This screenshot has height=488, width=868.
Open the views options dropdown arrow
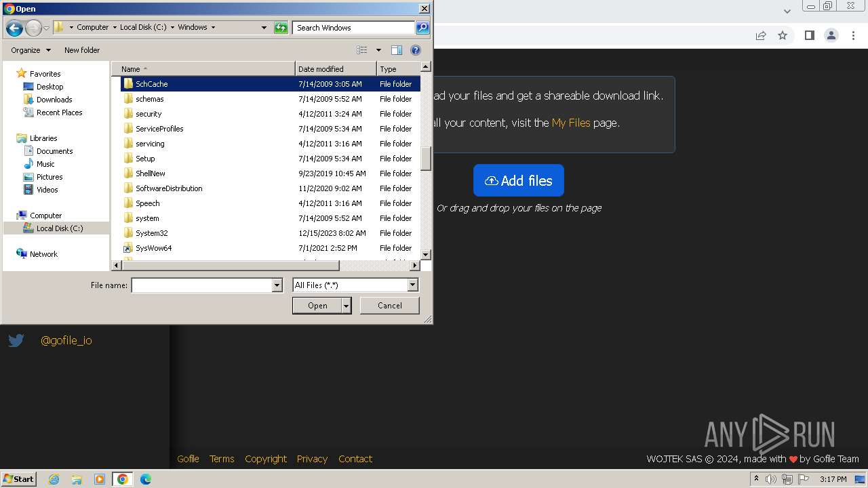(378, 50)
